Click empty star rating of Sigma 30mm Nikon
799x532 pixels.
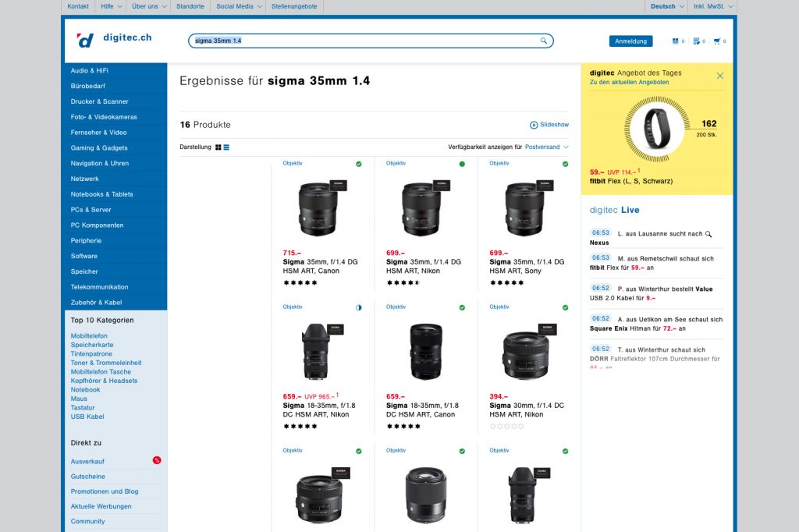(x=506, y=427)
